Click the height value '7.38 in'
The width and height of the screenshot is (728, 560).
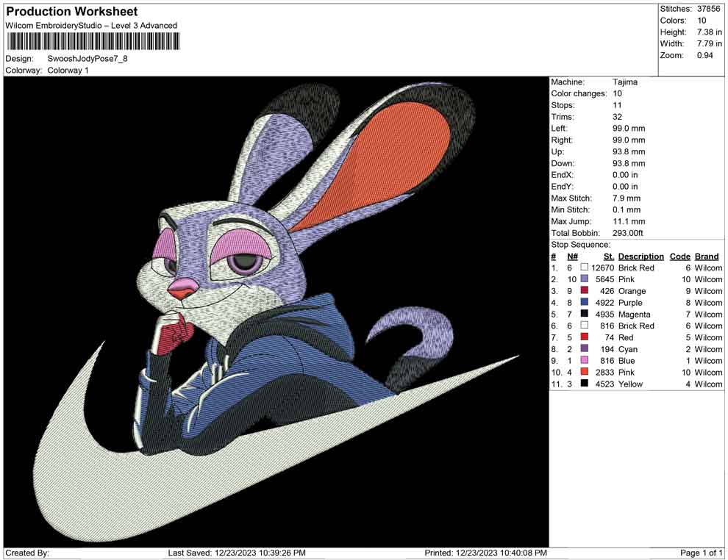[710, 32]
